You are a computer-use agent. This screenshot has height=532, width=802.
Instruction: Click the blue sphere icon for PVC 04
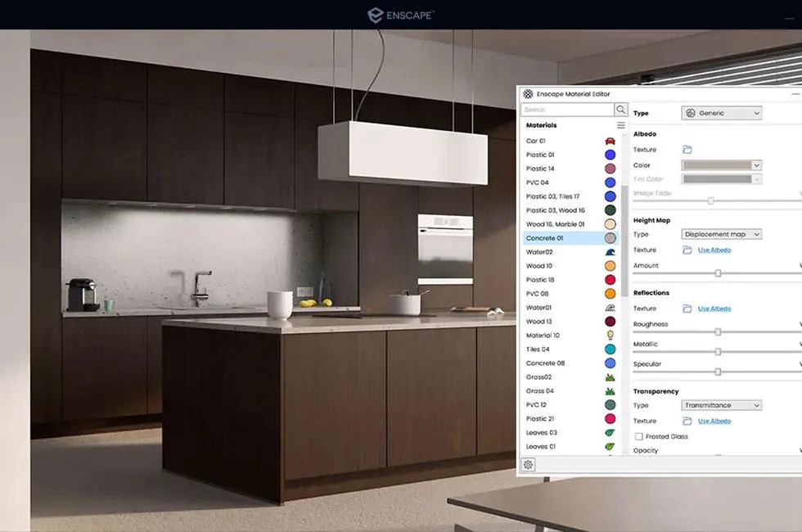click(x=610, y=182)
